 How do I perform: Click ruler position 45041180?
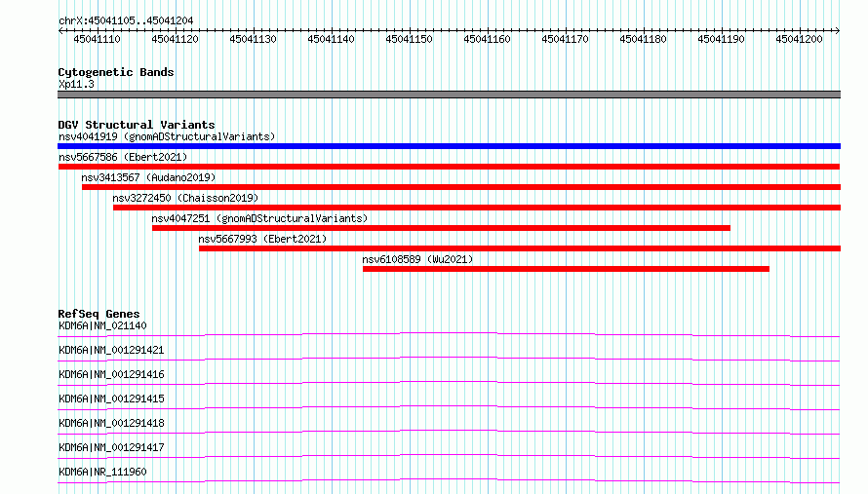click(x=644, y=39)
